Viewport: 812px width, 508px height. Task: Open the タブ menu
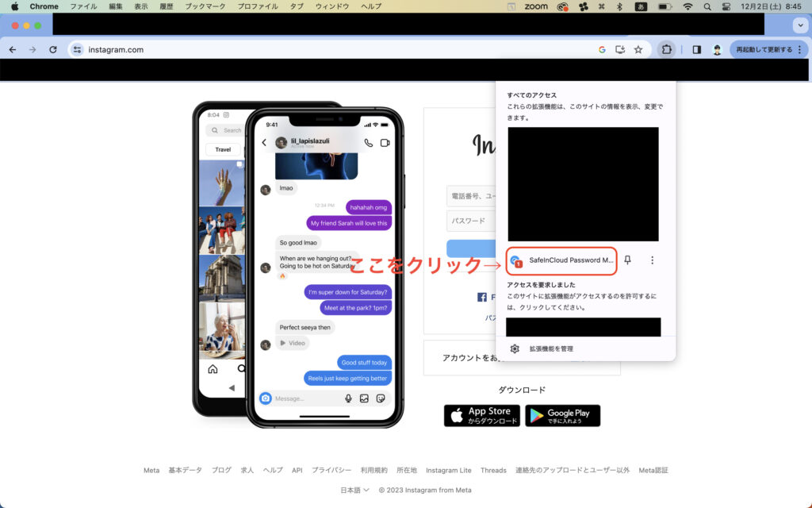pyautogui.click(x=297, y=6)
